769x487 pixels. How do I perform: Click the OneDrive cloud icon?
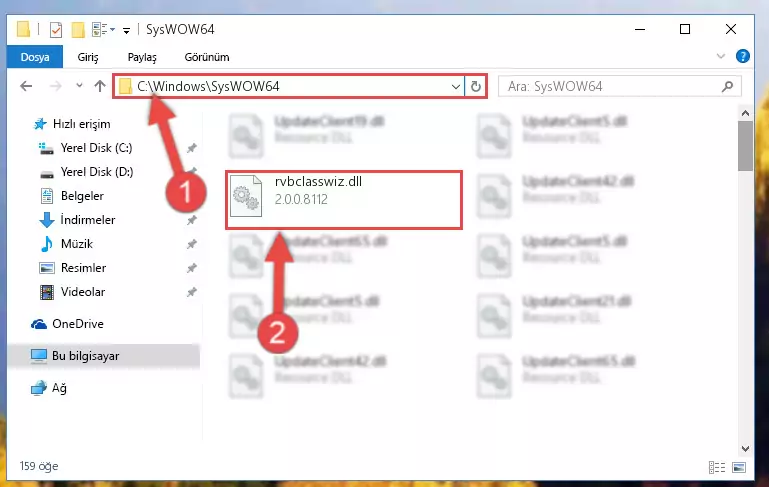pos(39,324)
